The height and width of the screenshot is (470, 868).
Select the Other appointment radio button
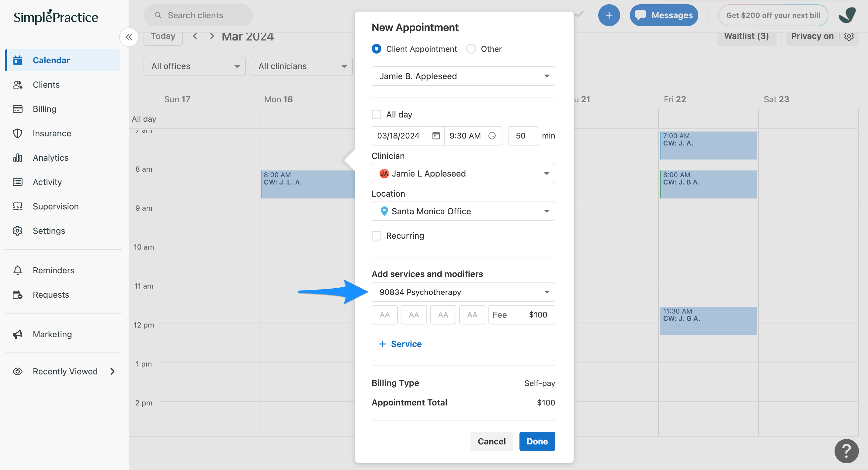coord(471,49)
